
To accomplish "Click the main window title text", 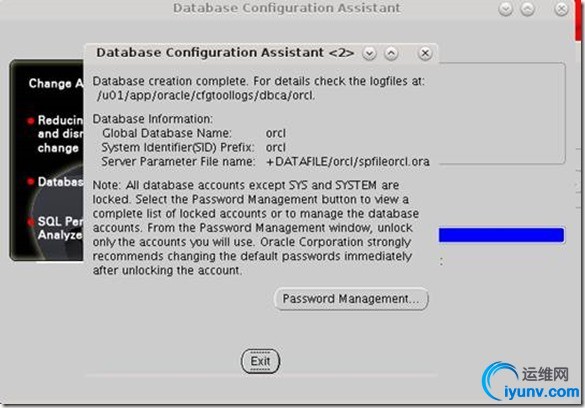I will (x=287, y=8).
